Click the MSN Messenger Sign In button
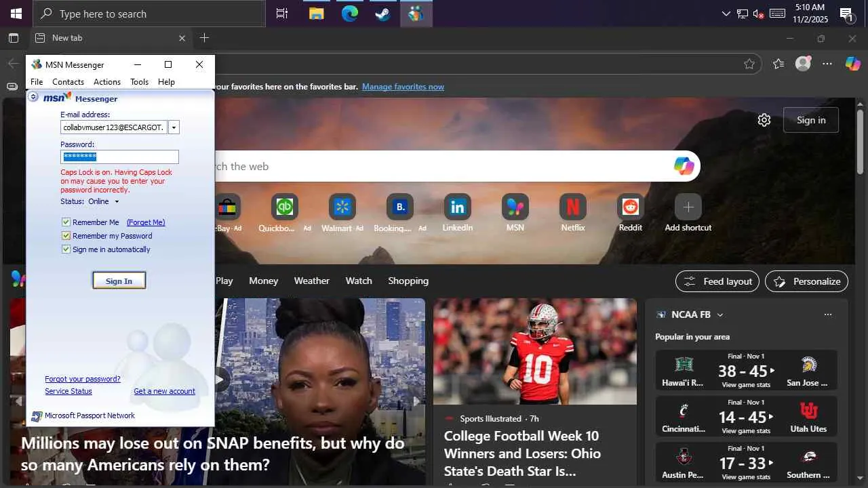Viewport: 868px width, 488px height. pyautogui.click(x=119, y=281)
